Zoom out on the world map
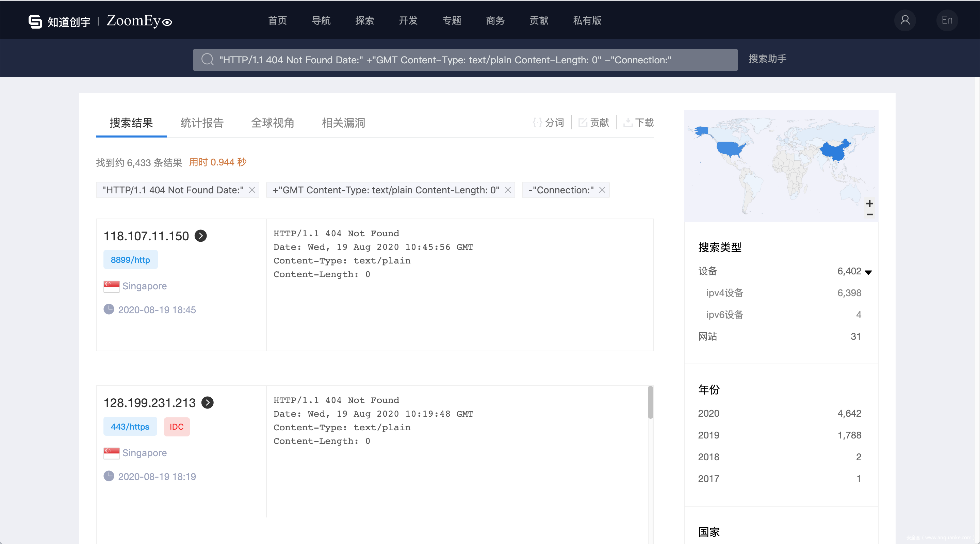The image size is (980, 544). tap(869, 215)
